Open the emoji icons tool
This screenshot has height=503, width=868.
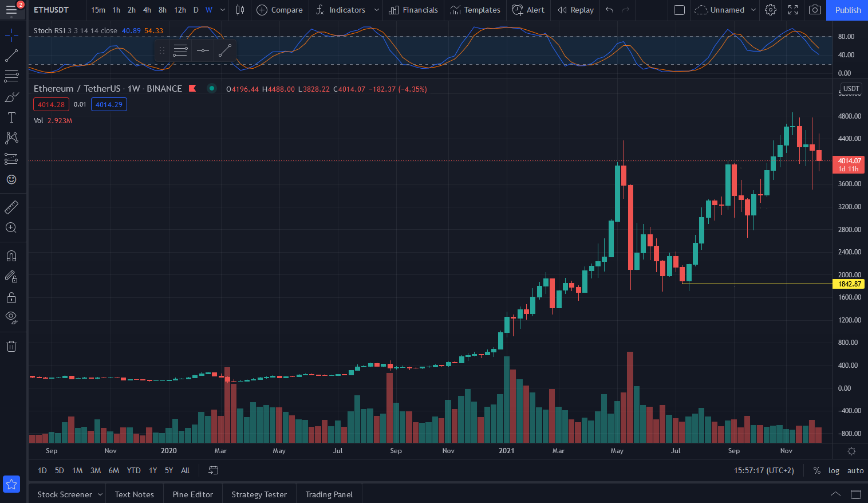pyautogui.click(x=11, y=179)
